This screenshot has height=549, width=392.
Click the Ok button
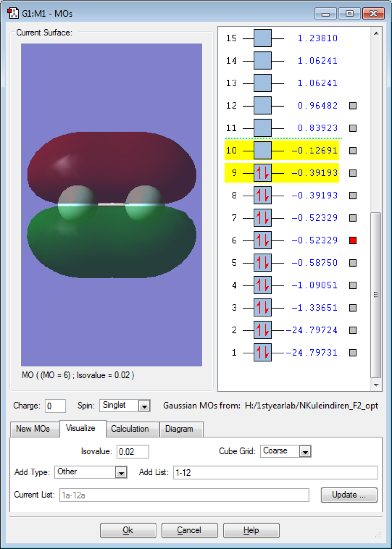click(128, 530)
